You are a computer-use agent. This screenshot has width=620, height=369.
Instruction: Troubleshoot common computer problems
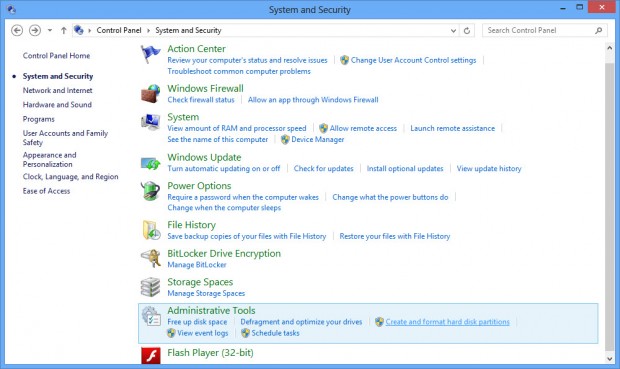[x=239, y=71]
